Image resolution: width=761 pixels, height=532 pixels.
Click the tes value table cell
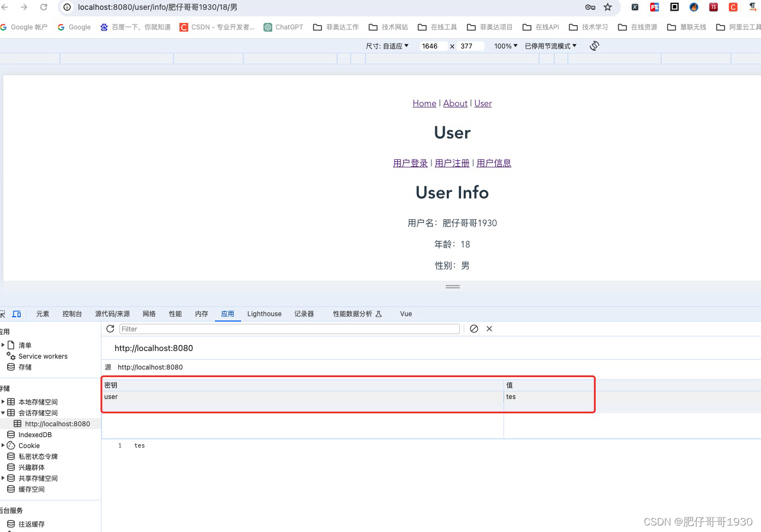click(x=632, y=397)
